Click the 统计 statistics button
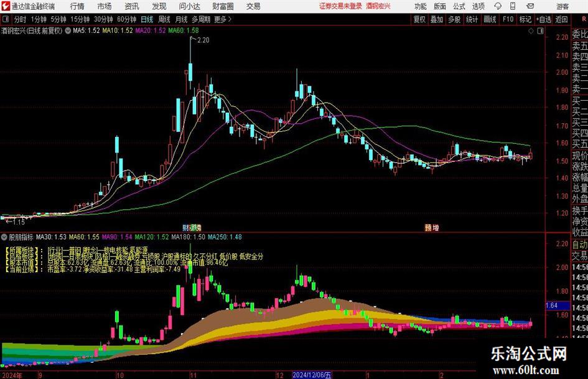Screen dimensions: 588x379 pyautogui.click(x=472, y=19)
